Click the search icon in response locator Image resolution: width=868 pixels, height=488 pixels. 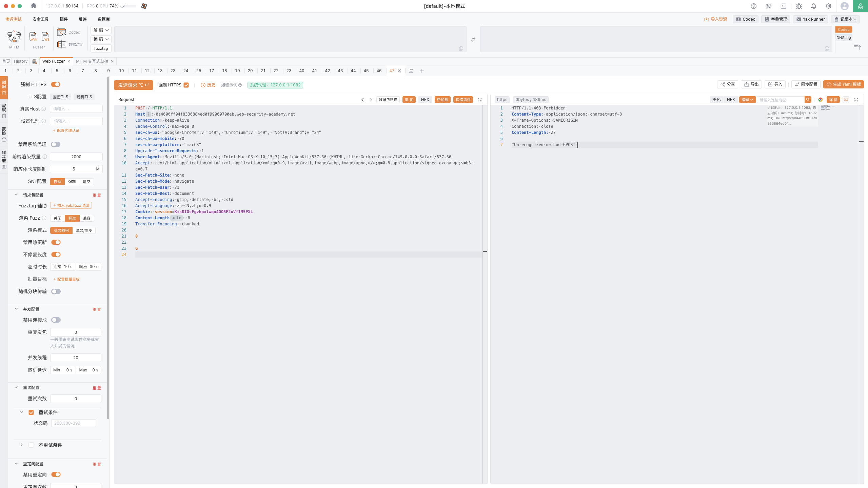pos(808,100)
